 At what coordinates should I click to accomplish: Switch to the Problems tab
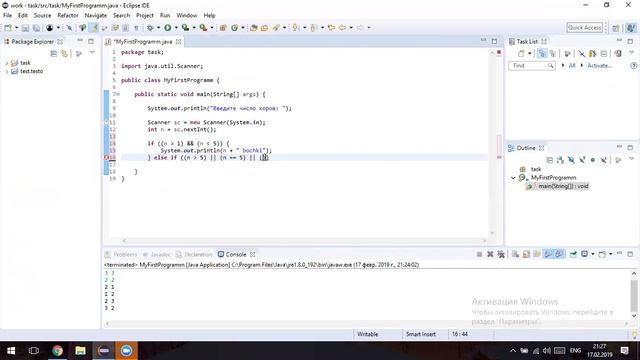[121, 254]
